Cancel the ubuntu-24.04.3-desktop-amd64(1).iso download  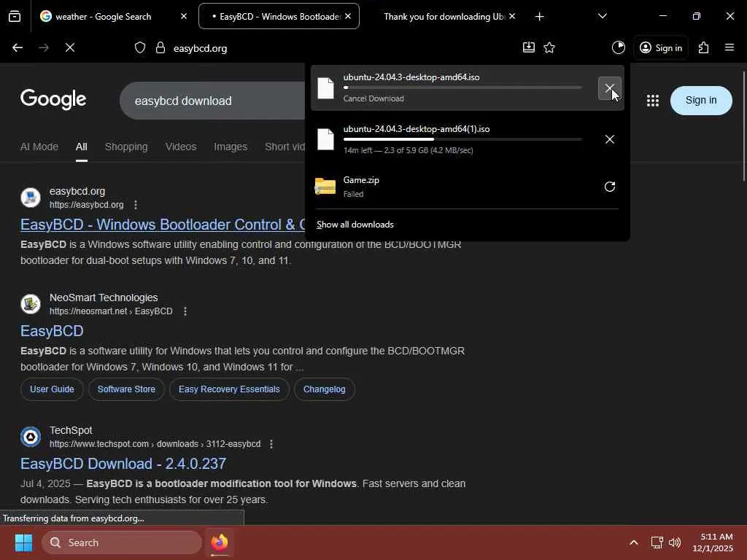(609, 139)
